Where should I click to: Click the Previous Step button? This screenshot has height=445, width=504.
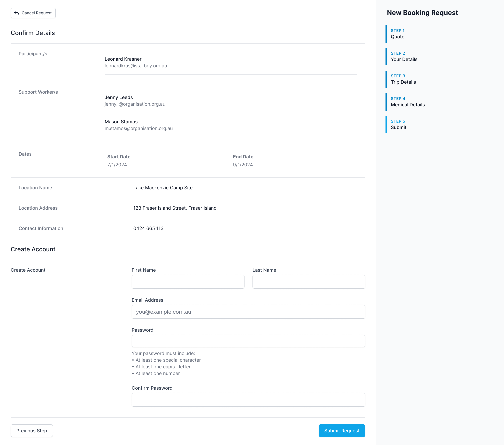pos(32,431)
